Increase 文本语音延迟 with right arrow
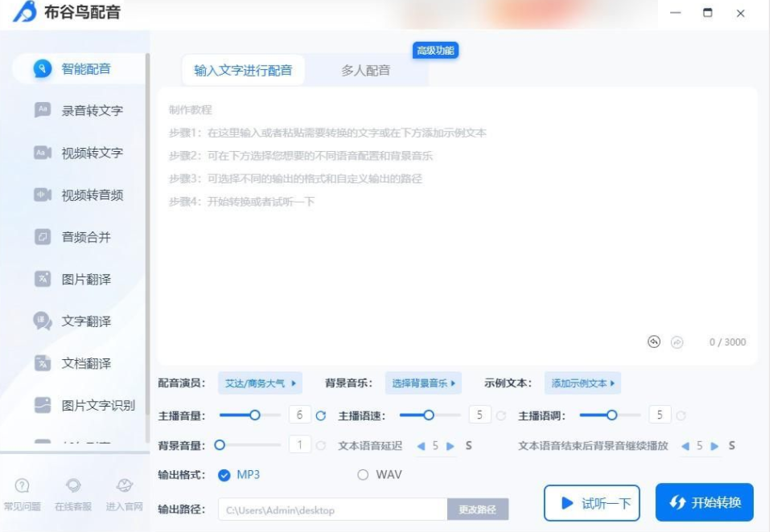This screenshot has width=773, height=532. [450, 446]
